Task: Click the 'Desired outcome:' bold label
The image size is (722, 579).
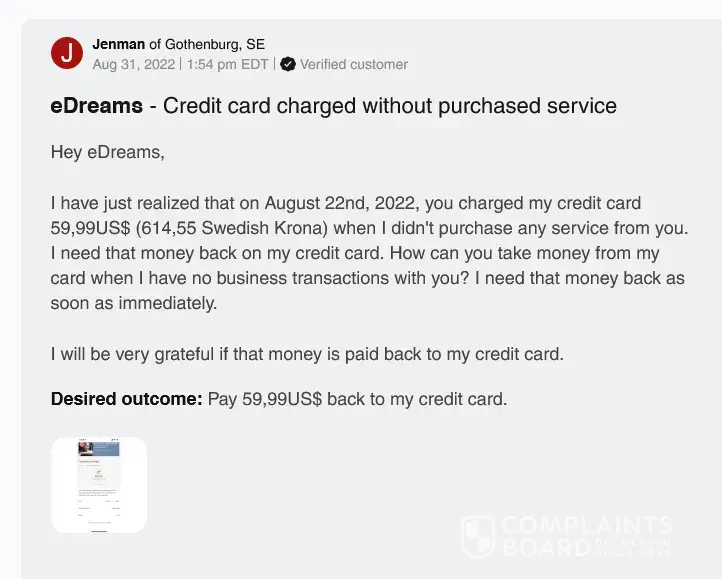Action: 126,399
